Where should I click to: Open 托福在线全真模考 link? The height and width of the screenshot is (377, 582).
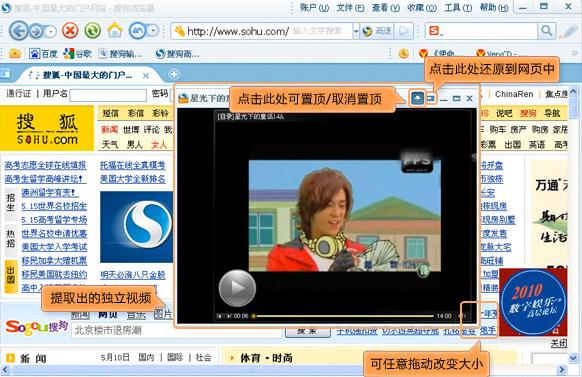pyautogui.click(x=133, y=165)
